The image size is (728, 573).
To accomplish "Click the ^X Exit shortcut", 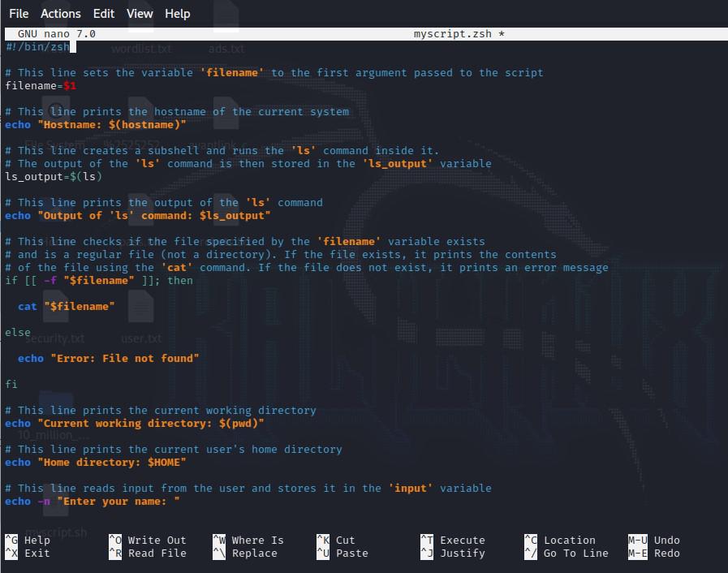I will click(28, 553).
